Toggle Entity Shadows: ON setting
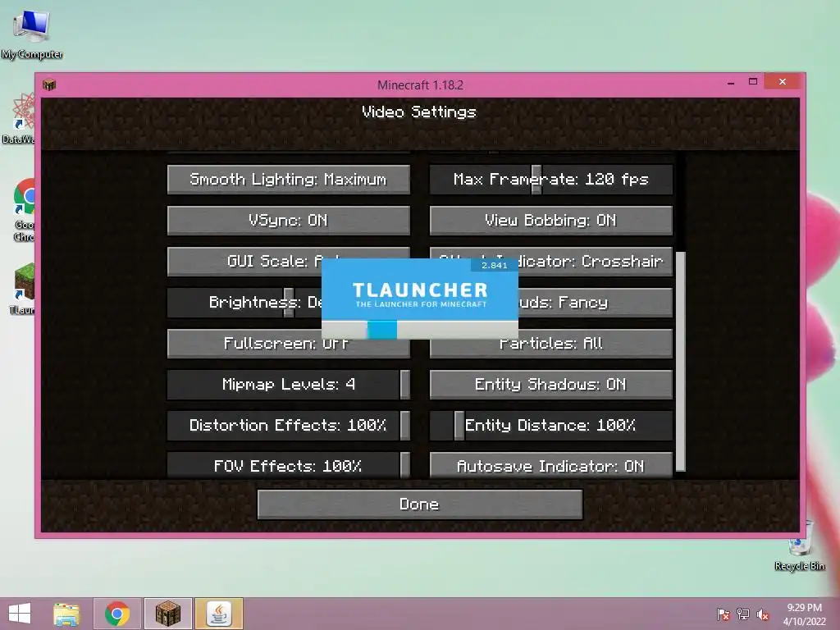The width and height of the screenshot is (840, 630). click(x=550, y=385)
